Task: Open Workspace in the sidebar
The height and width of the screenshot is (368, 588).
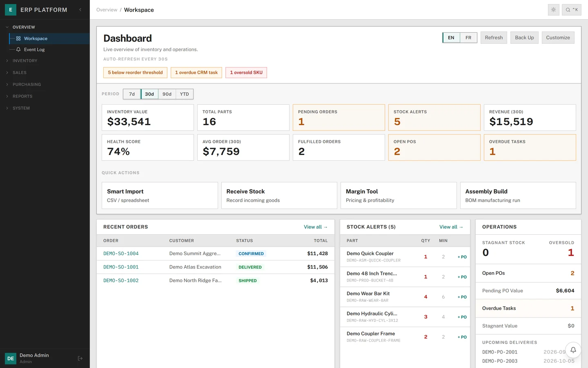Action: [x=49, y=38]
